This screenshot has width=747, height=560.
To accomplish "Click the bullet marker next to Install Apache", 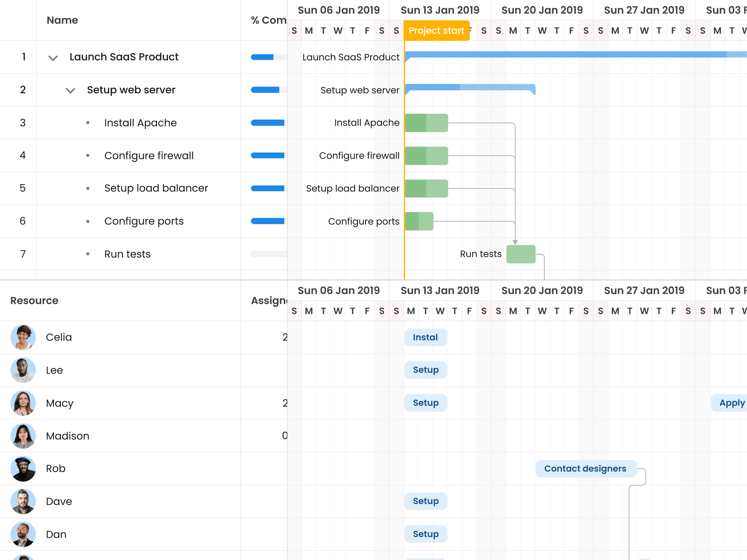I will point(88,123).
